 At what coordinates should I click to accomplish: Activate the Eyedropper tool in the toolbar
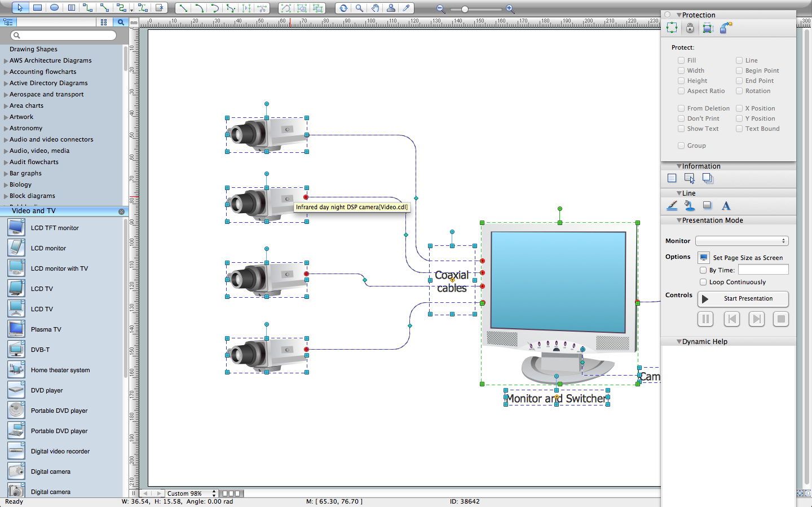(407, 8)
